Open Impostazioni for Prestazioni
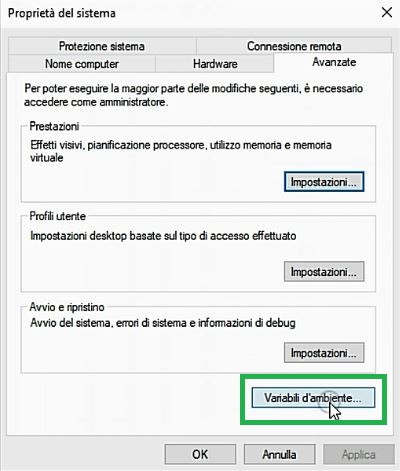This screenshot has height=471, width=400. click(324, 182)
